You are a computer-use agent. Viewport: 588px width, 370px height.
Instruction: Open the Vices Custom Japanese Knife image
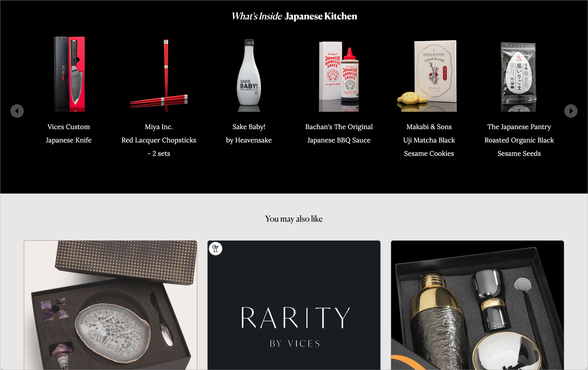(x=69, y=74)
